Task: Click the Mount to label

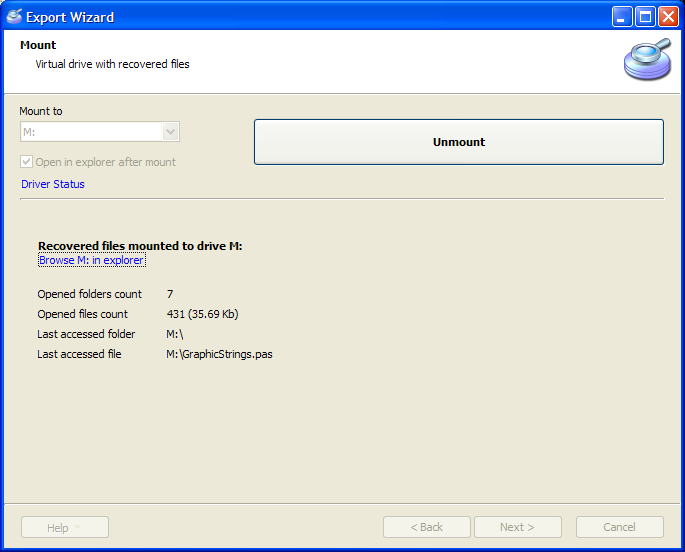Action: coord(41,111)
